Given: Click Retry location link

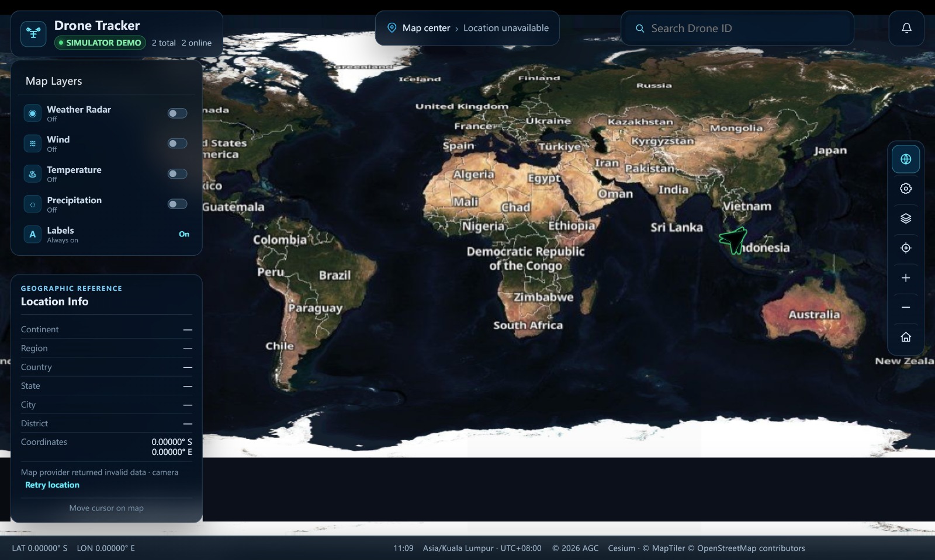Looking at the screenshot, I should 52,485.
